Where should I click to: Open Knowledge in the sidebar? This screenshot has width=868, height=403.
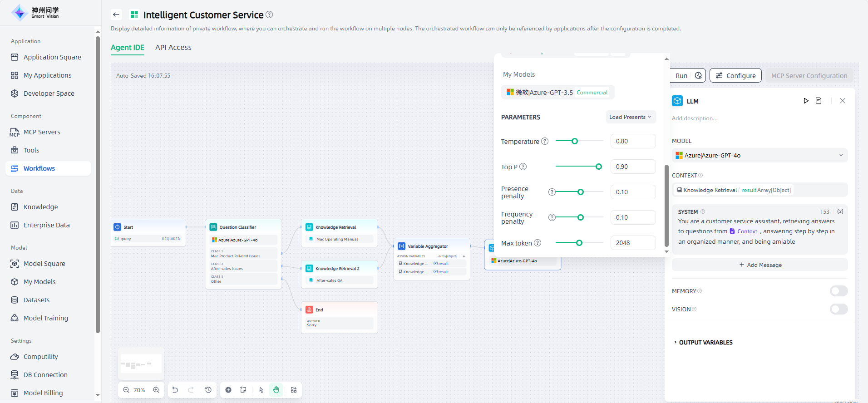tap(40, 207)
